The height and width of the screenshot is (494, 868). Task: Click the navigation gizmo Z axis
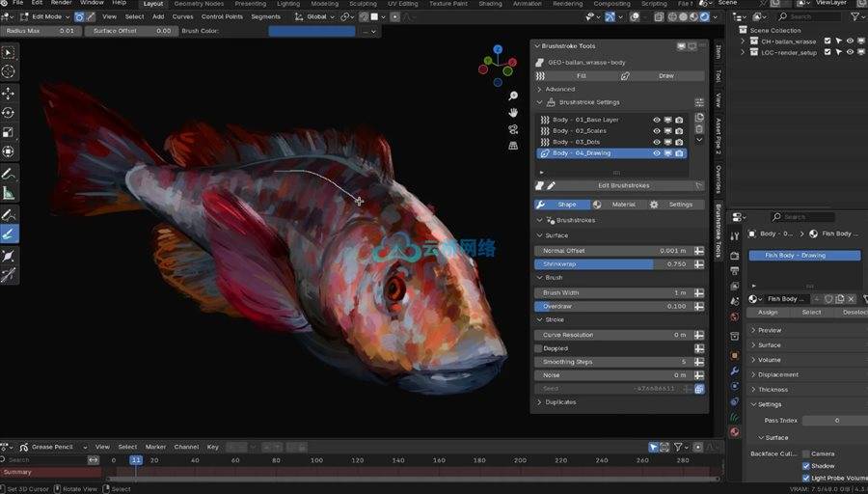click(x=498, y=49)
